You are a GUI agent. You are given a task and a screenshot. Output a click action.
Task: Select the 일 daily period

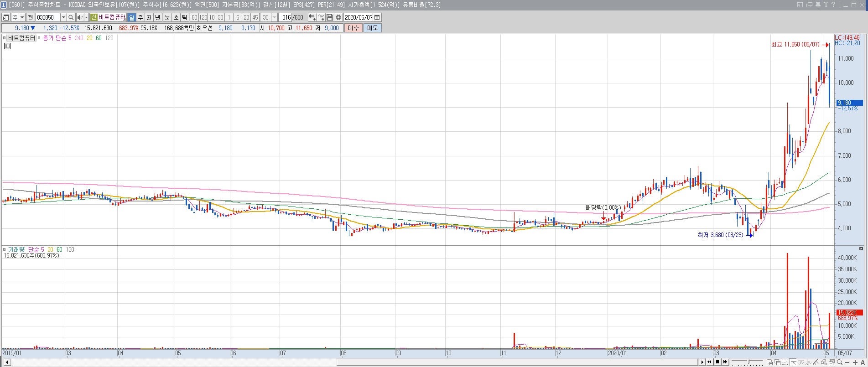tap(131, 17)
